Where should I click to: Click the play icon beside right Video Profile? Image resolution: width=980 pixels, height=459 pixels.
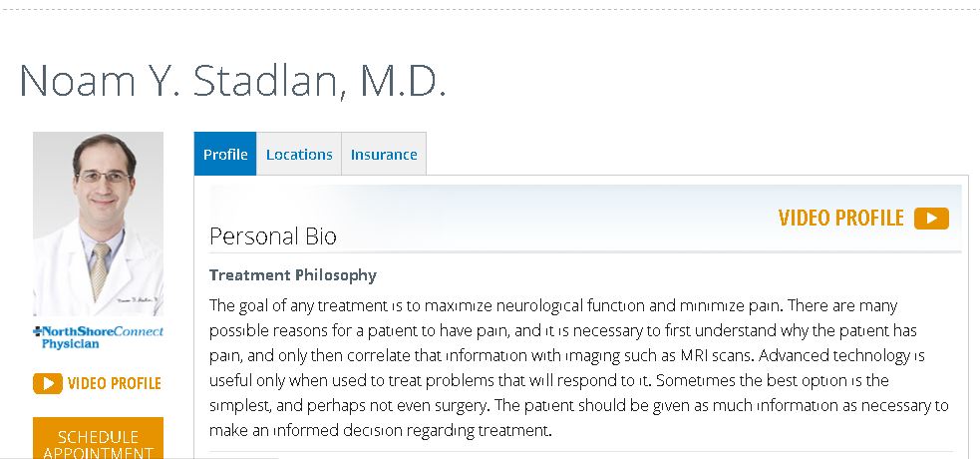click(x=931, y=219)
